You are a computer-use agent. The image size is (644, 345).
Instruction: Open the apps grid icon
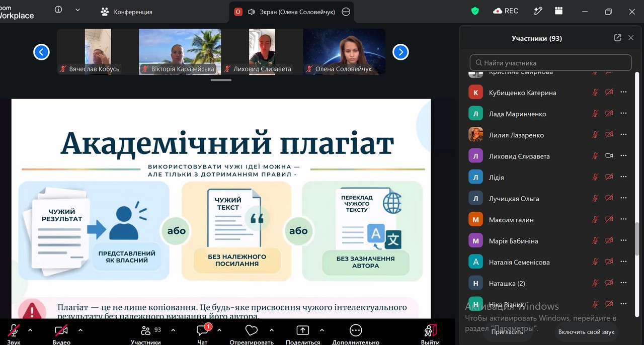click(x=558, y=11)
